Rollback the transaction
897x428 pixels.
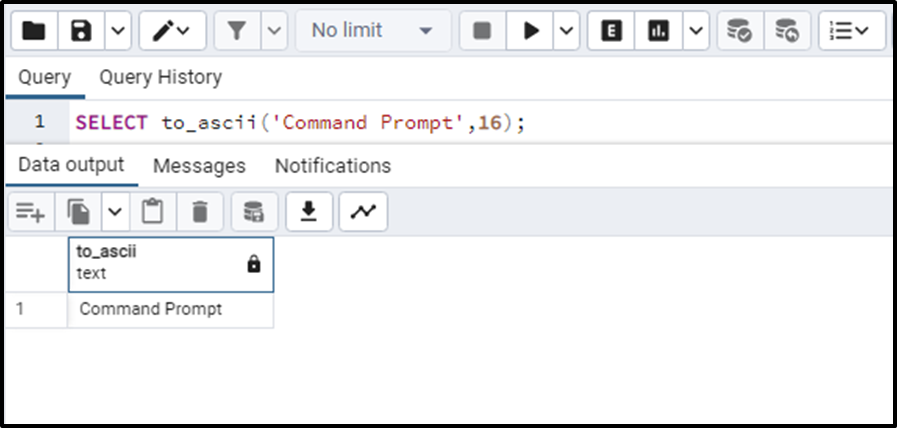[x=787, y=31]
